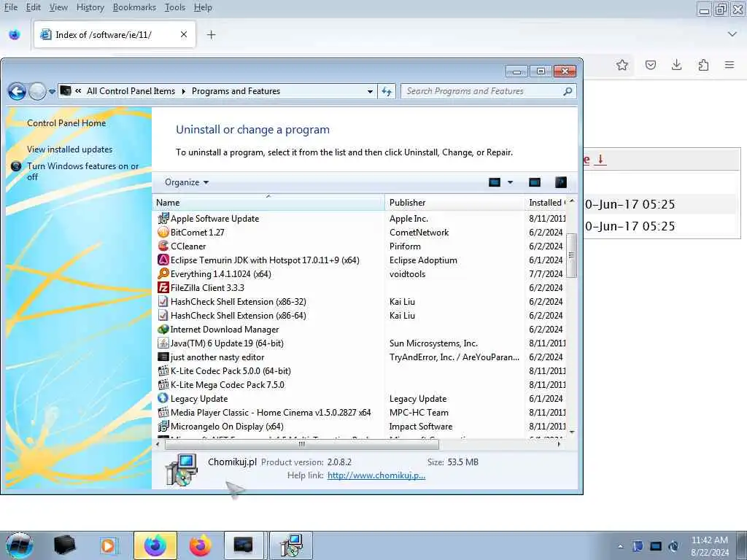The width and height of the screenshot is (747, 560).
Task: Click the Back arrow in Control Panel
Action: [x=18, y=91]
